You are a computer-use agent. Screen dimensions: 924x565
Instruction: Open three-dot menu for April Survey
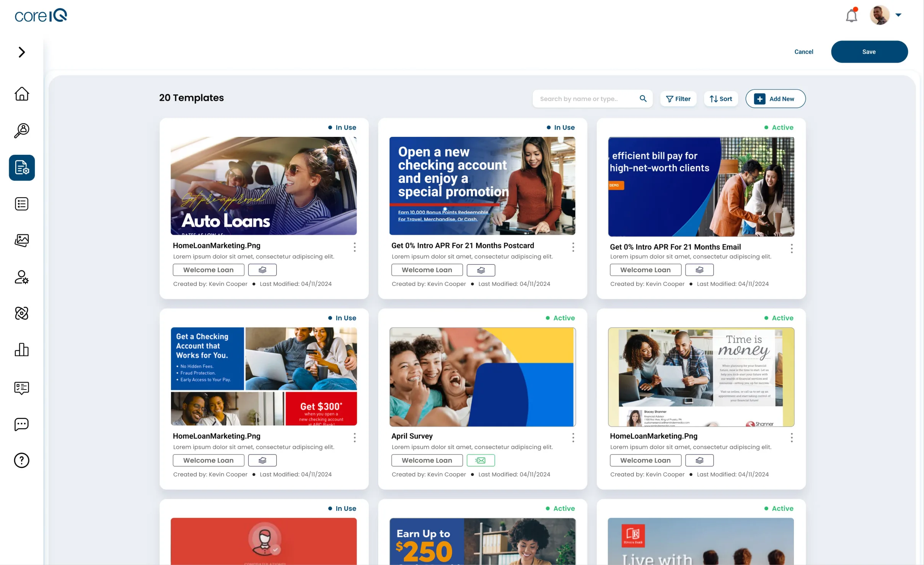point(573,437)
